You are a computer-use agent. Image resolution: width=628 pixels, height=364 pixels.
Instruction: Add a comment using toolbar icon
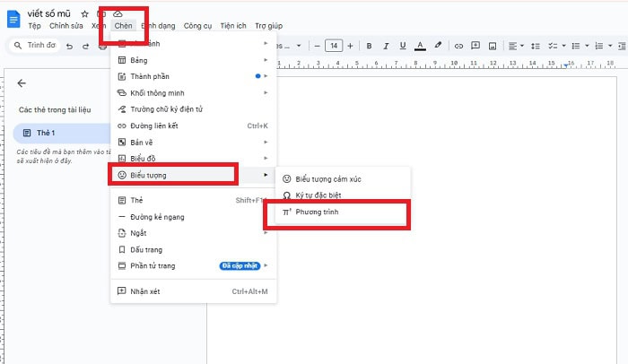475,45
